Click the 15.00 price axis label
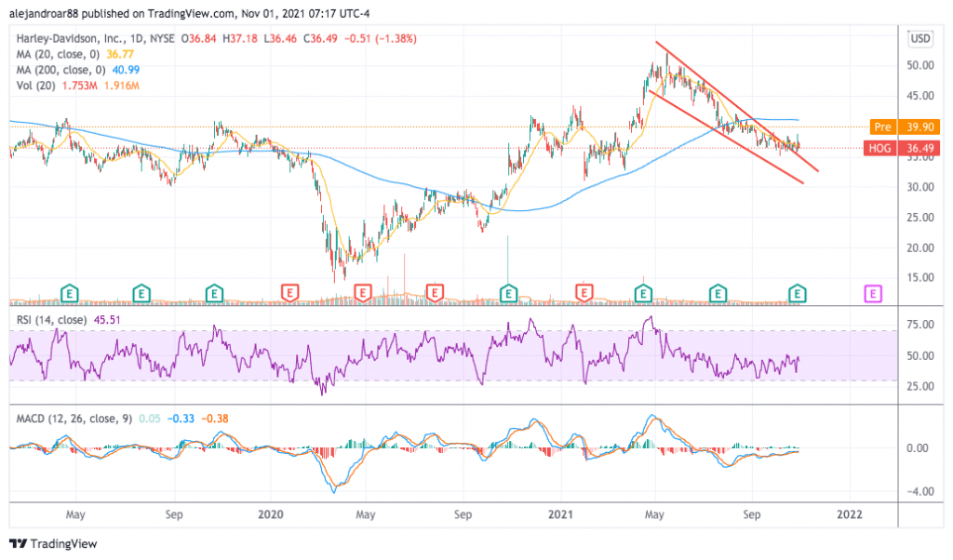This screenshot has width=953, height=560. click(920, 277)
